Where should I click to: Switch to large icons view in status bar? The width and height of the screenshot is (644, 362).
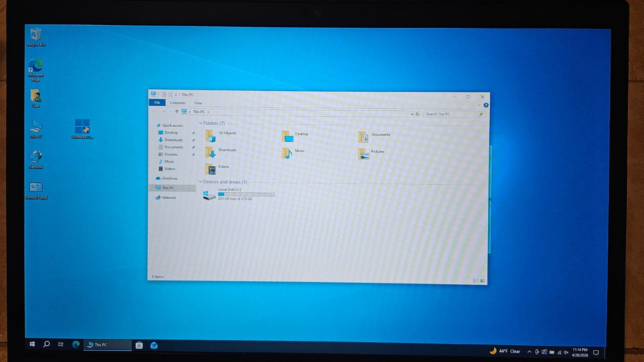(x=482, y=280)
